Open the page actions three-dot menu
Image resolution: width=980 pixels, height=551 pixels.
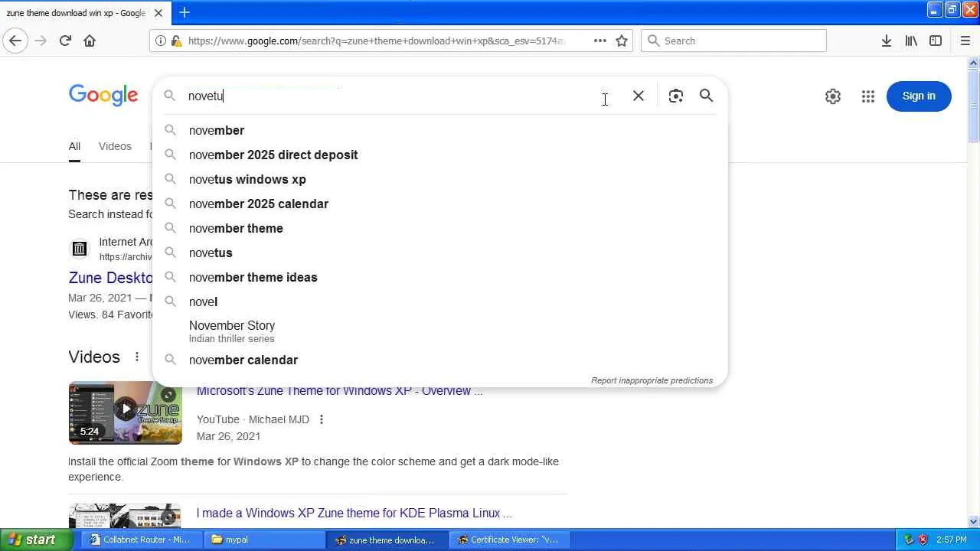click(600, 41)
